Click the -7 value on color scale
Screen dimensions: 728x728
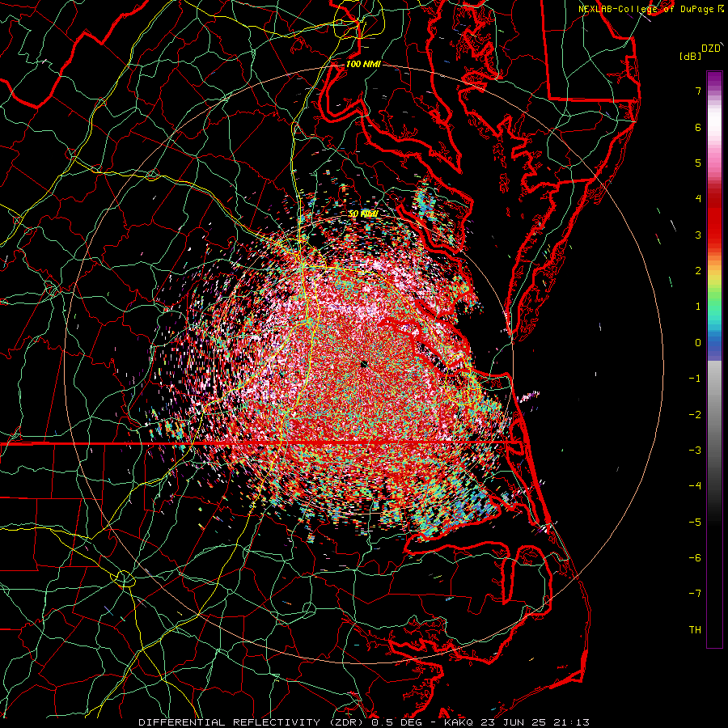[x=695, y=594]
